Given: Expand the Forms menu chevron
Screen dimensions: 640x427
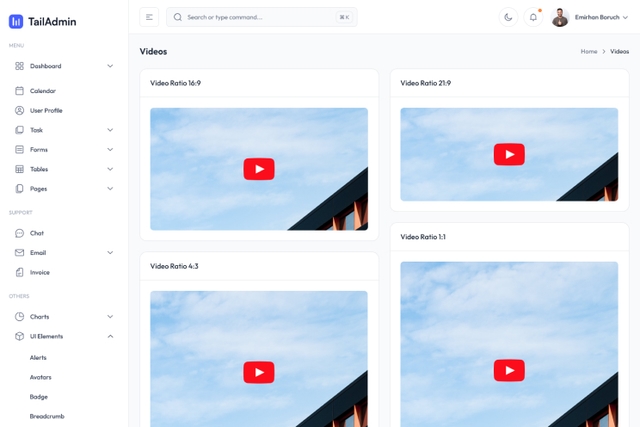Looking at the screenshot, I should coord(110,149).
